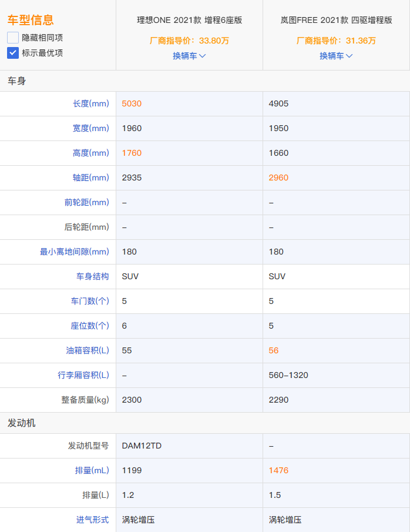
Task: Select width value 1960
Action: tap(132, 128)
